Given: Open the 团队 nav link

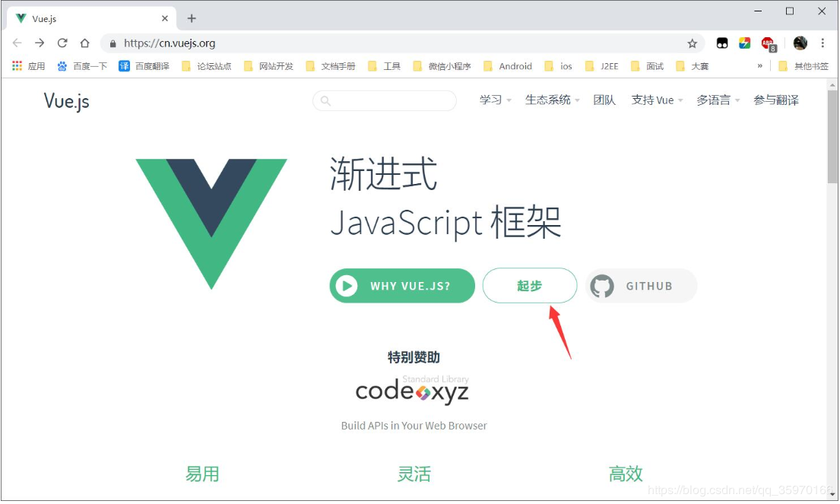Looking at the screenshot, I should [x=604, y=100].
